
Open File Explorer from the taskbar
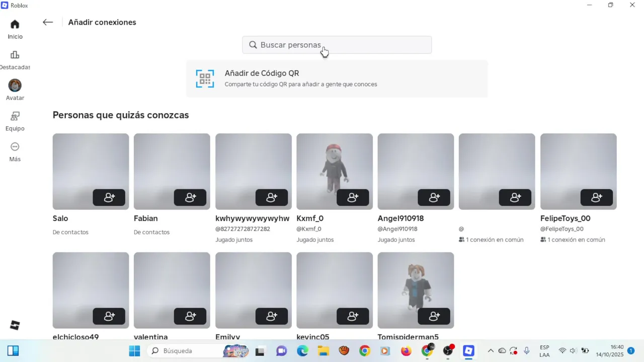(323, 350)
